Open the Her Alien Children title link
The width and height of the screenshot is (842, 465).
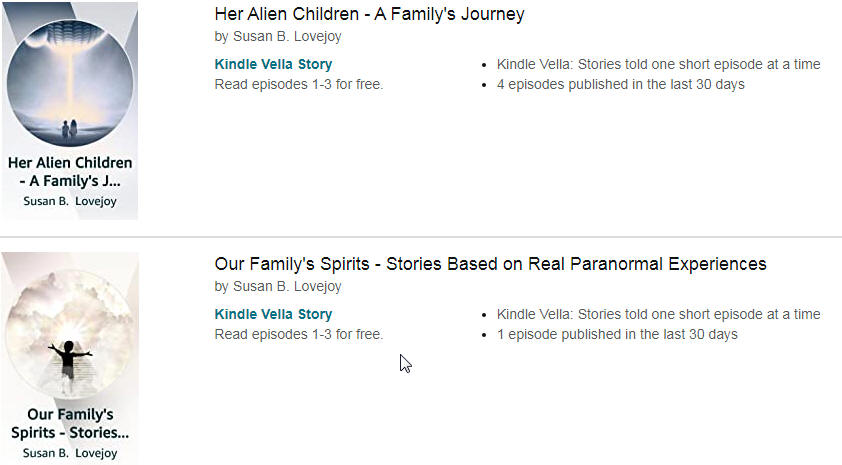click(369, 15)
